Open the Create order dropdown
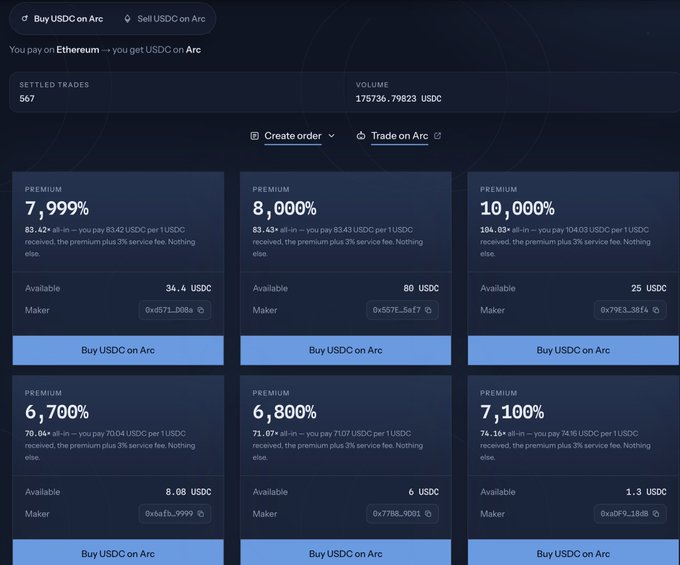680x565 pixels. click(293, 136)
